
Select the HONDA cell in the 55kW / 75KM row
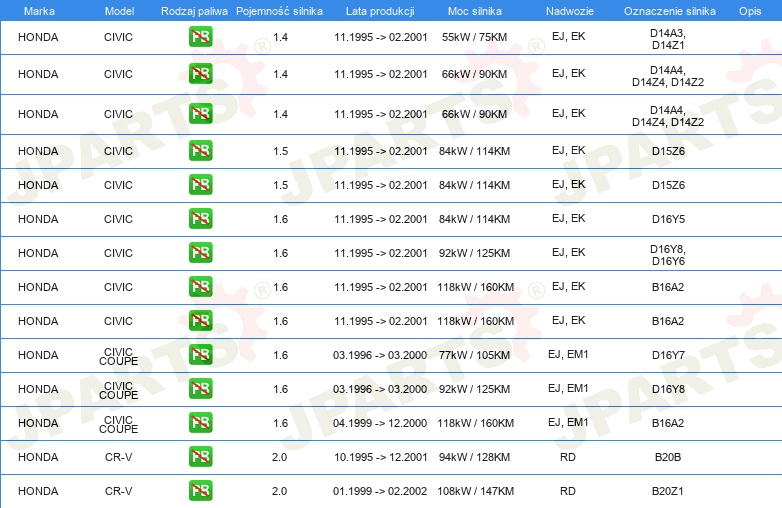coord(38,37)
